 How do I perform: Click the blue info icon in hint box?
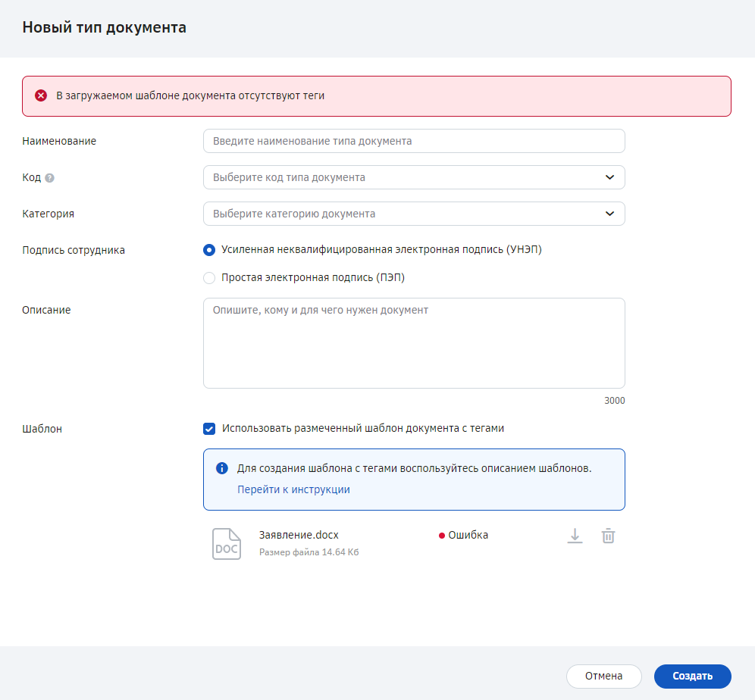tap(222, 468)
